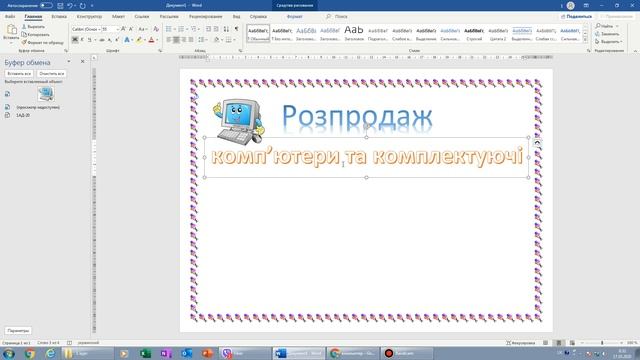640x360 pixels.
Task: Open the shading paint bucket control
Action: (x=216, y=40)
